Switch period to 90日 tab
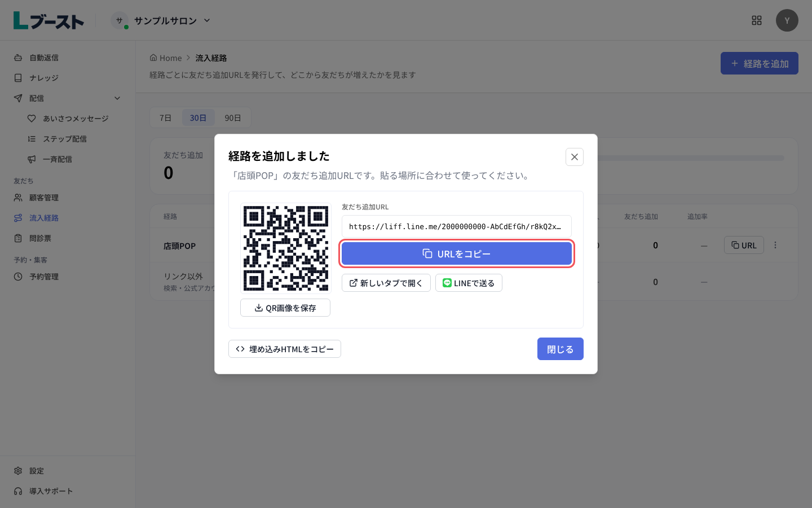Image resolution: width=812 pixels, height=508 pixels. coord(233,118)
